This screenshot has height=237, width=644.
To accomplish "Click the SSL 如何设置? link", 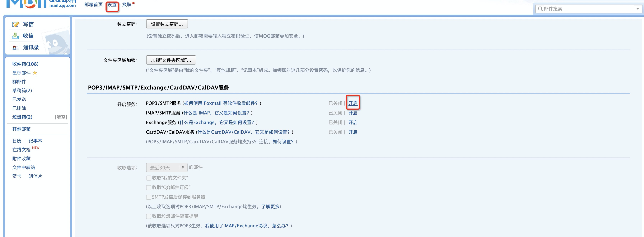I will pyautogui.click(x=283, y=142).
